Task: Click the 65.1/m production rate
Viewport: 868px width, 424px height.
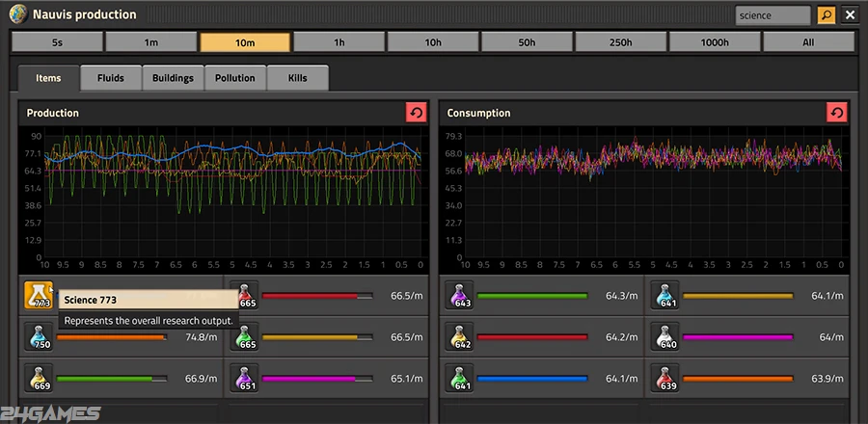Action: [407, 379]
